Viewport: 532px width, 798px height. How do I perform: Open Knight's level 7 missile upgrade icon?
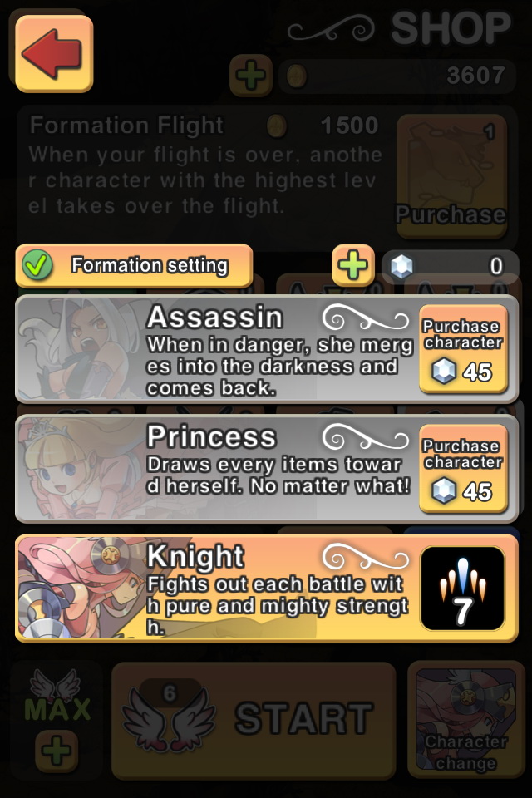pyautogui.click(x=463, y=589)
